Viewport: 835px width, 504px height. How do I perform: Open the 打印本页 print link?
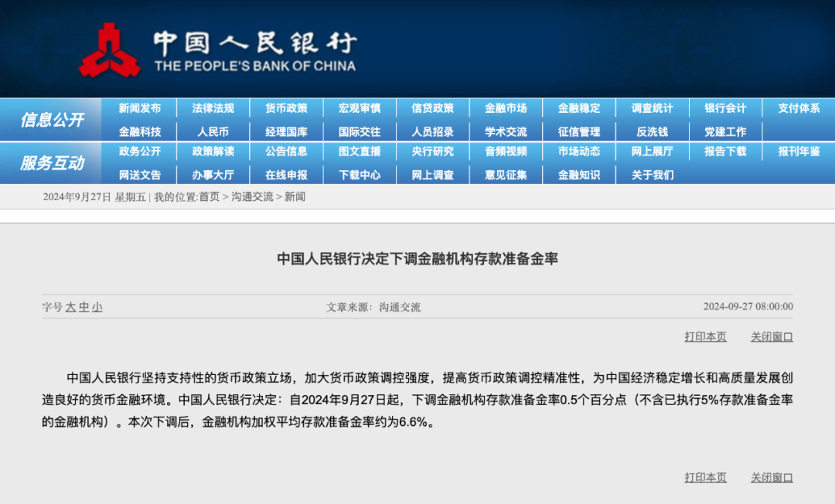coord(704,336)
